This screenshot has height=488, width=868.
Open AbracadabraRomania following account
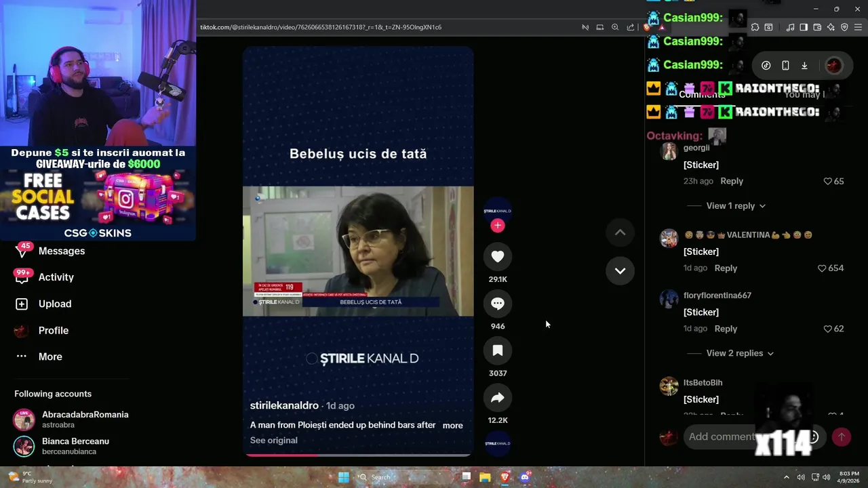[x=71, y=420]
